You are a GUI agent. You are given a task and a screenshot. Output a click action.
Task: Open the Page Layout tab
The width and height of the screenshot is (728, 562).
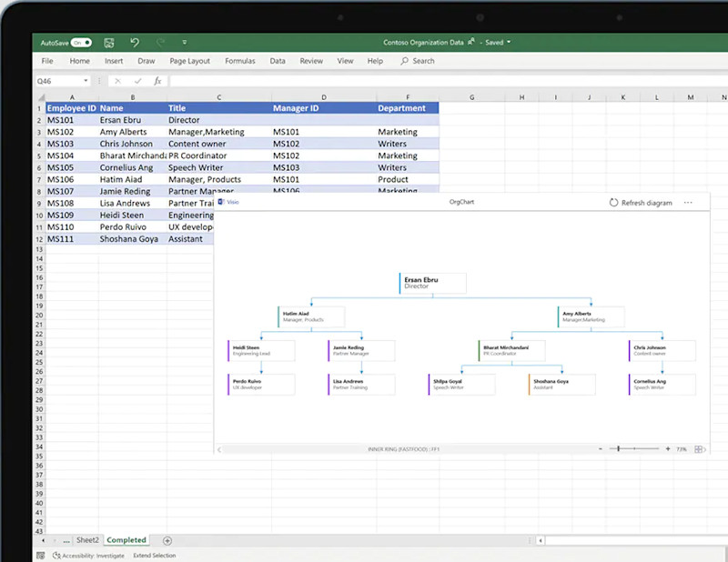tap(189, 61)
